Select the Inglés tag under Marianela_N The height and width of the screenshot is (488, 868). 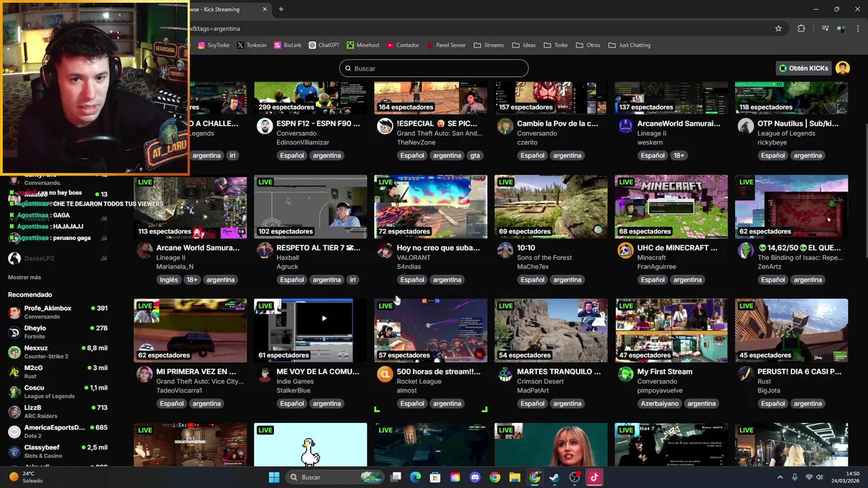(169, 279)
